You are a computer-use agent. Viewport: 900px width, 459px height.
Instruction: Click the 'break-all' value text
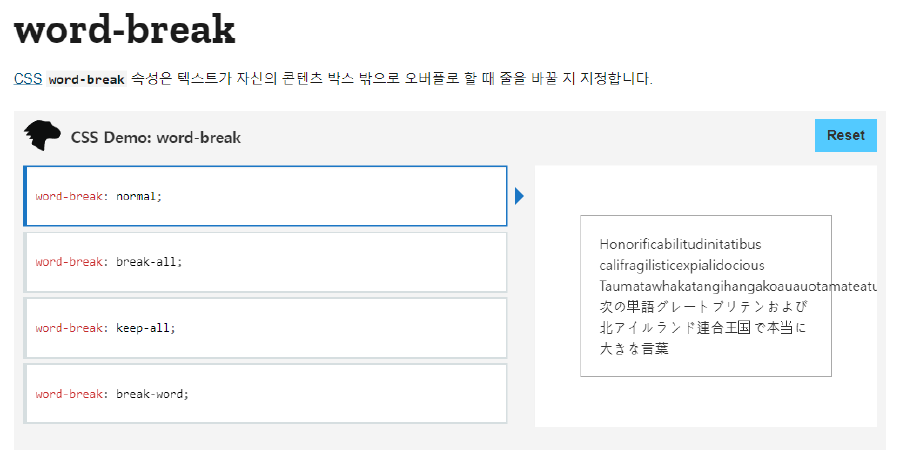click(146, 262)
